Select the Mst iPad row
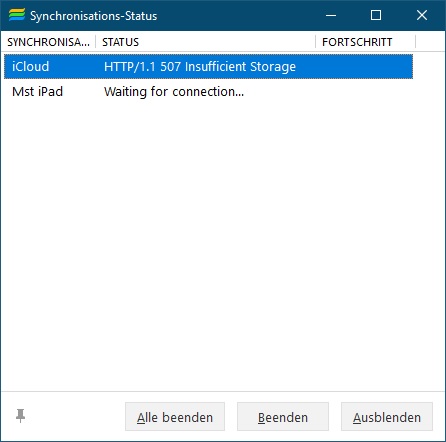Viewport: 446px width, 442px height. (x=208, y=92)
